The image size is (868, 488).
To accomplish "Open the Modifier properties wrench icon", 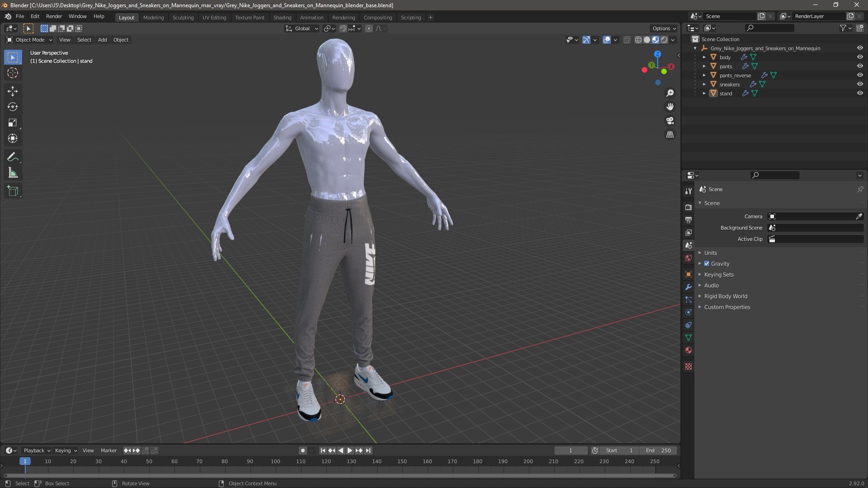I will (689, 287).
